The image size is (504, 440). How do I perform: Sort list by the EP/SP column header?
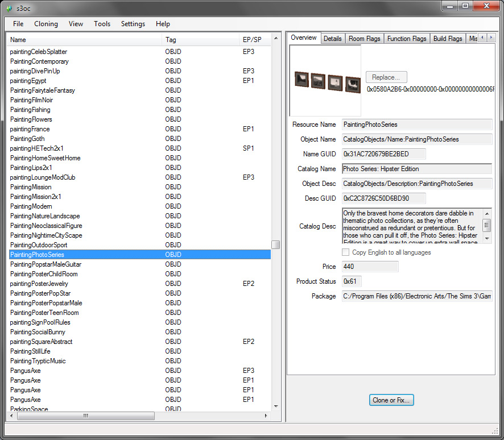pyautogui.click(x=252, y=40)
